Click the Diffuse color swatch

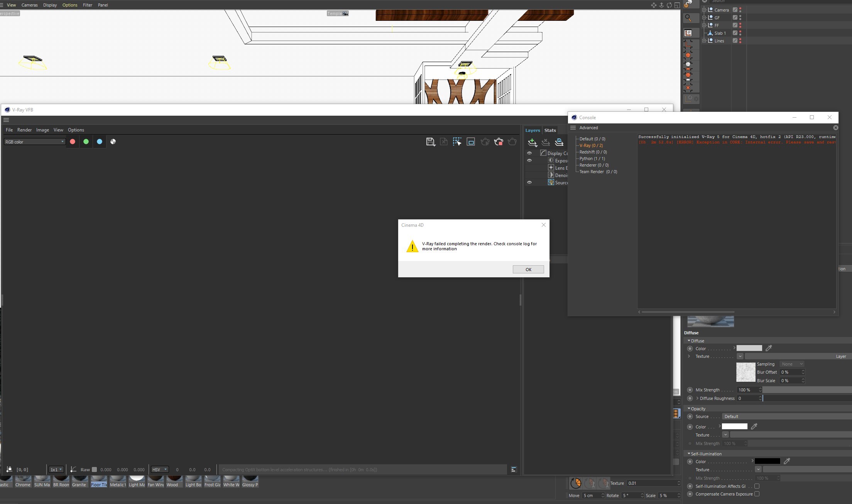(749, 348)
